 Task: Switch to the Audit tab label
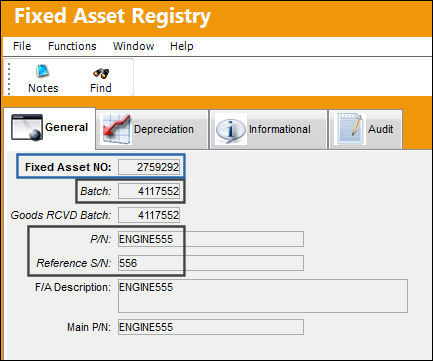click(380, 129)
